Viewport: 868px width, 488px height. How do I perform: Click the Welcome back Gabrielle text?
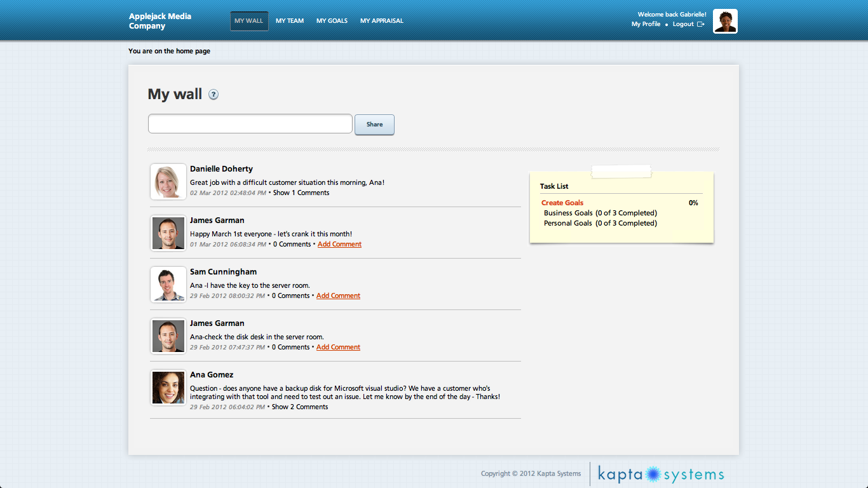pos(672,14)
